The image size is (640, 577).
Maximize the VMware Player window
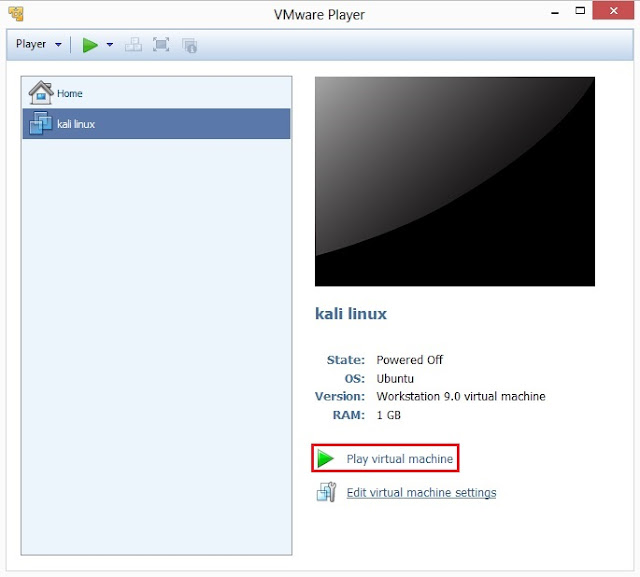(x=580, y=11)
